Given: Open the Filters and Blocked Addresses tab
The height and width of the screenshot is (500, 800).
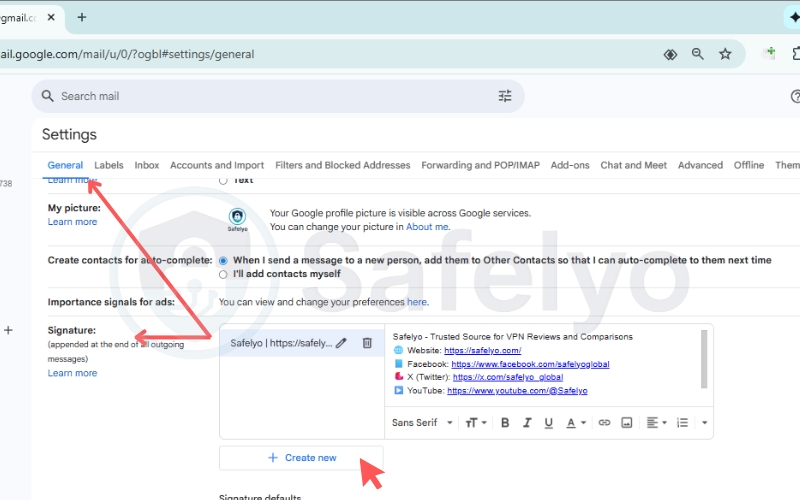Looking at the screenshot, I should (342, 165).
